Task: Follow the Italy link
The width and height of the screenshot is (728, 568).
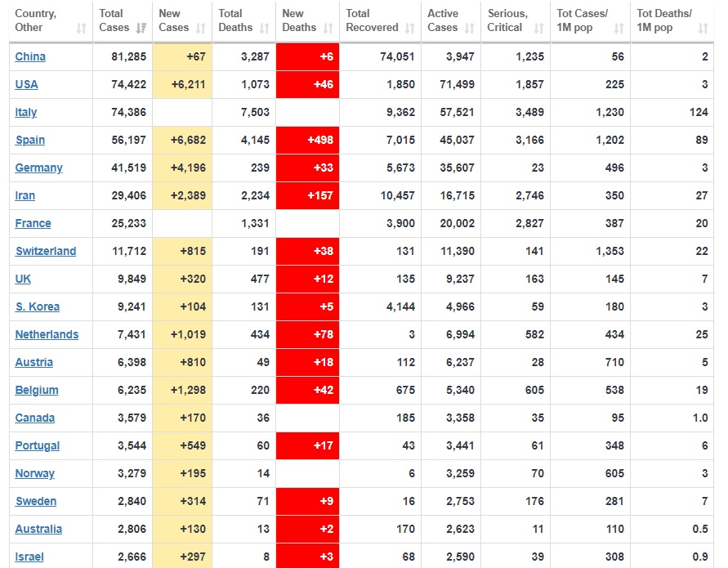Action: click(26, 113)
